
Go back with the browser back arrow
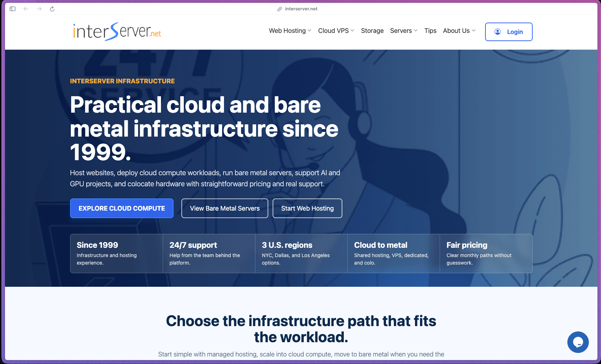point(26,9)
